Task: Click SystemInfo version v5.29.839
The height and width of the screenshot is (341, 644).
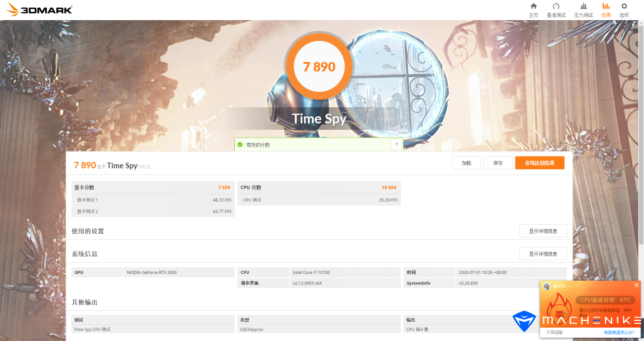Action: 468,283
